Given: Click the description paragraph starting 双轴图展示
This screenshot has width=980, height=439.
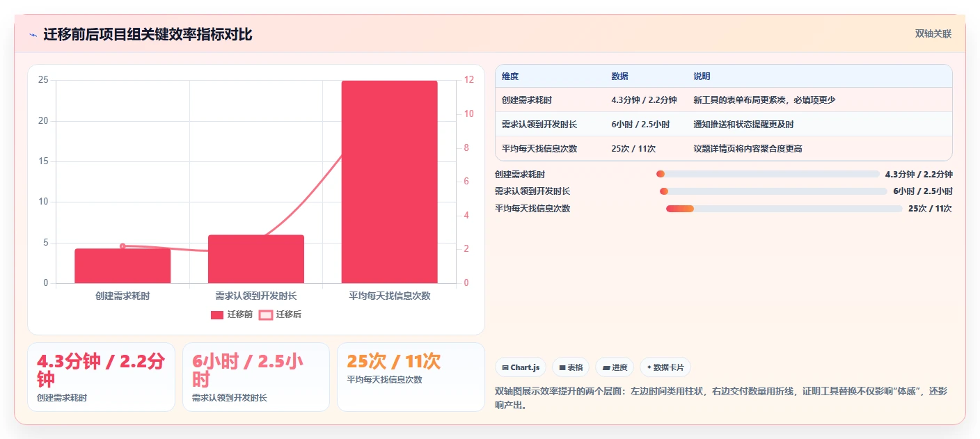Looking at the screenshot, I should pyautogui.click(x=720, y=398).
